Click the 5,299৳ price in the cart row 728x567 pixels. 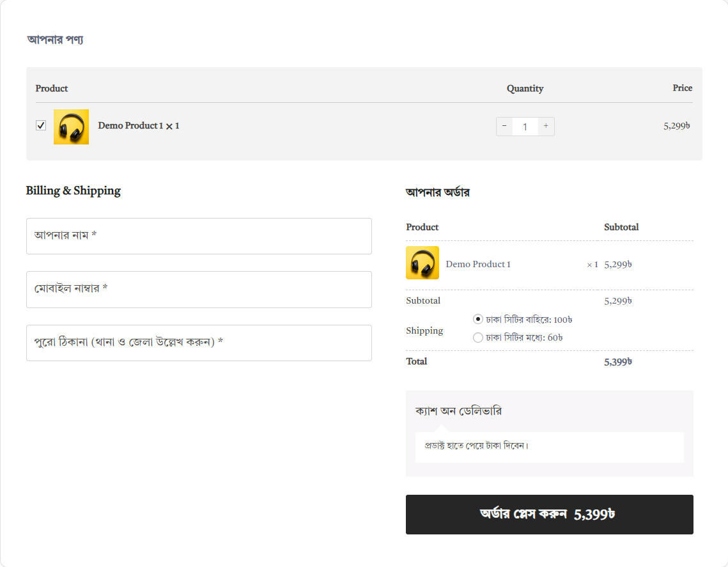click(x=676, y=126)
